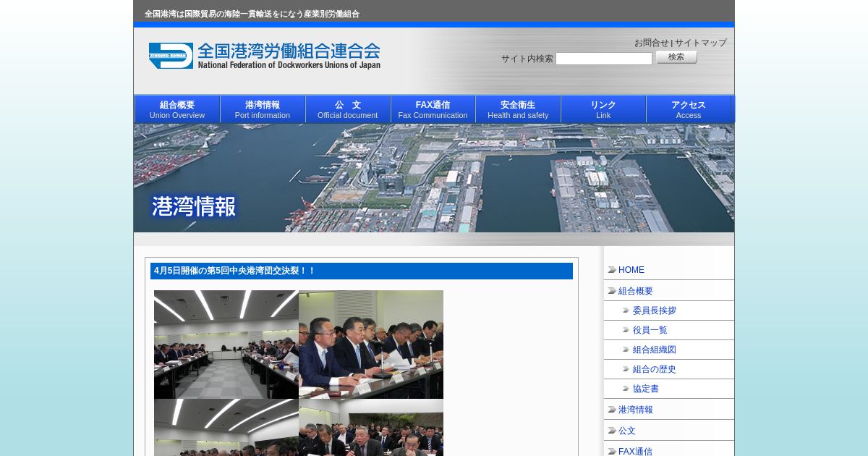This screenshot has width=868, height=456.
Task: Open 組合組織図 sidebar link
Action: point(655,350)
